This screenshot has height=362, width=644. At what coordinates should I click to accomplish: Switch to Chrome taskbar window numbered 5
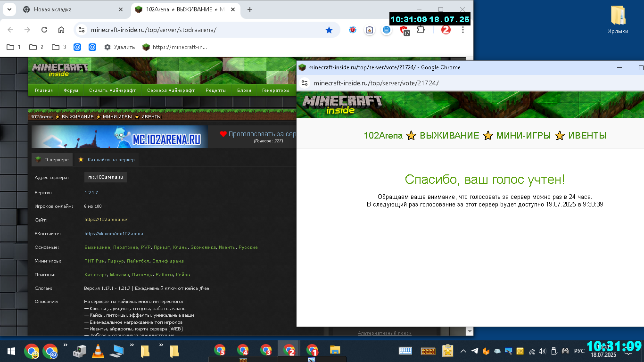220,351
